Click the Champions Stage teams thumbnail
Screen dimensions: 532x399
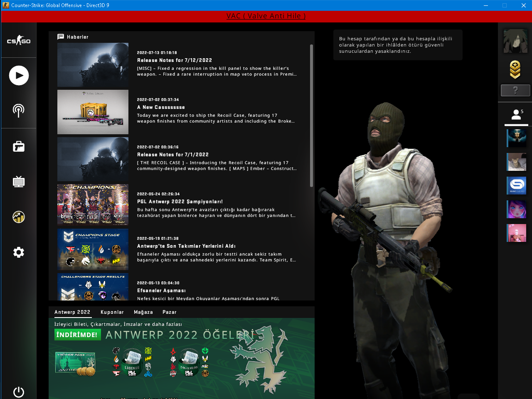pyautogui.click(x=93, y=249)
